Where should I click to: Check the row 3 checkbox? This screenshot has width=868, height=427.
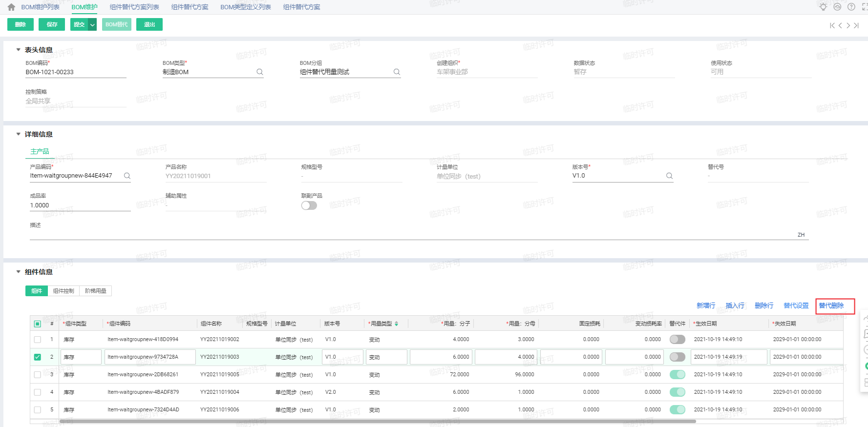[x=38, y=374]
